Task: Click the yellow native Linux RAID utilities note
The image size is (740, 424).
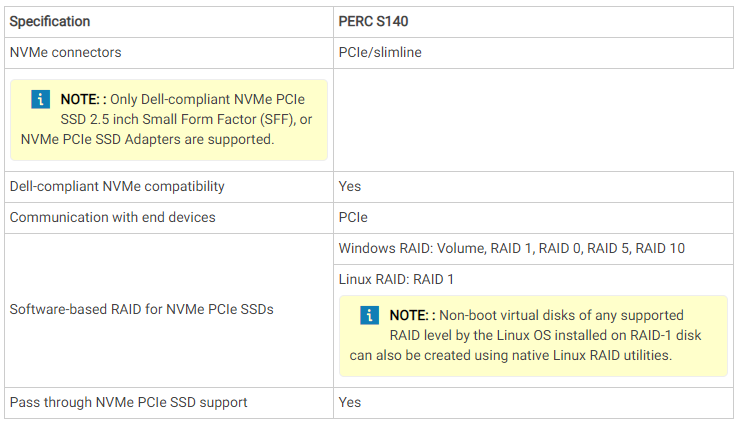Action: (x=533, y=336)
